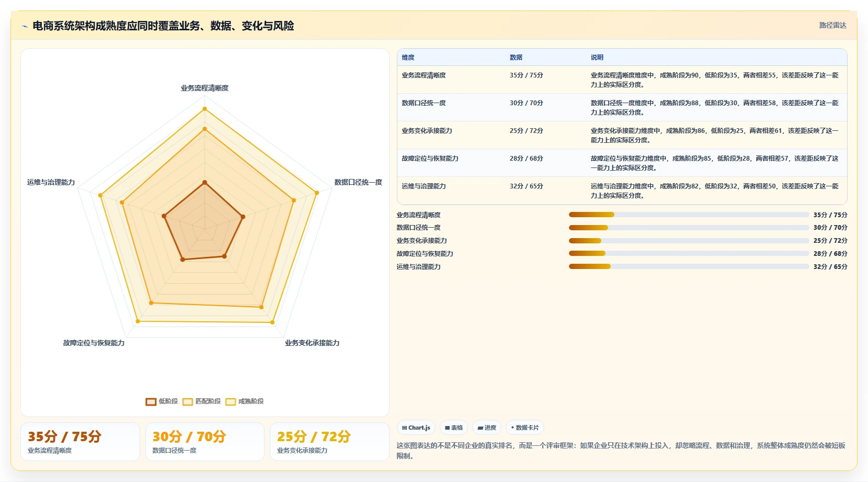868x482 pixels.
Task: Click the 表格 tag
Action: [454, 428]
